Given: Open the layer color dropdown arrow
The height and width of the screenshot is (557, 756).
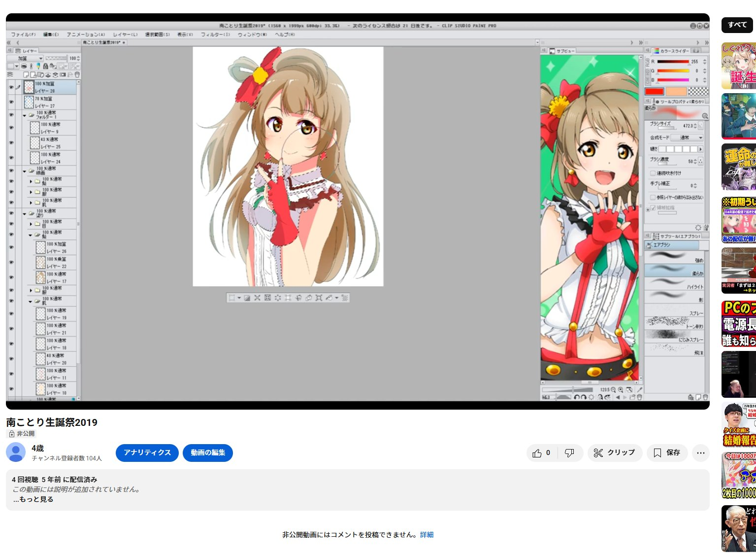Looking at the screenshot, I should point(17,66).
